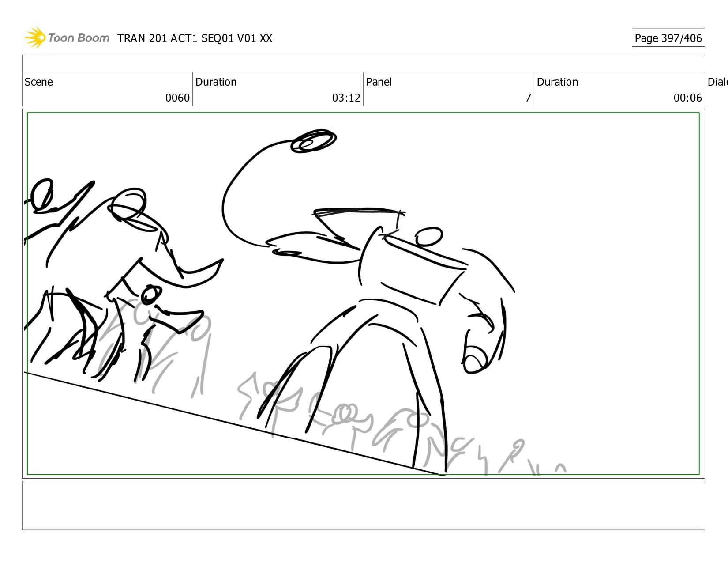The height and width of the screenshot is (563, 728).
Task: Click the Toon Boom logo
Action: pyautogui.click(x=66, y=38)
